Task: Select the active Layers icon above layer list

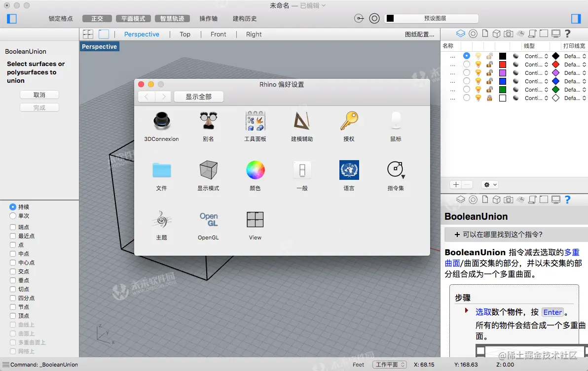Action: 461,34
